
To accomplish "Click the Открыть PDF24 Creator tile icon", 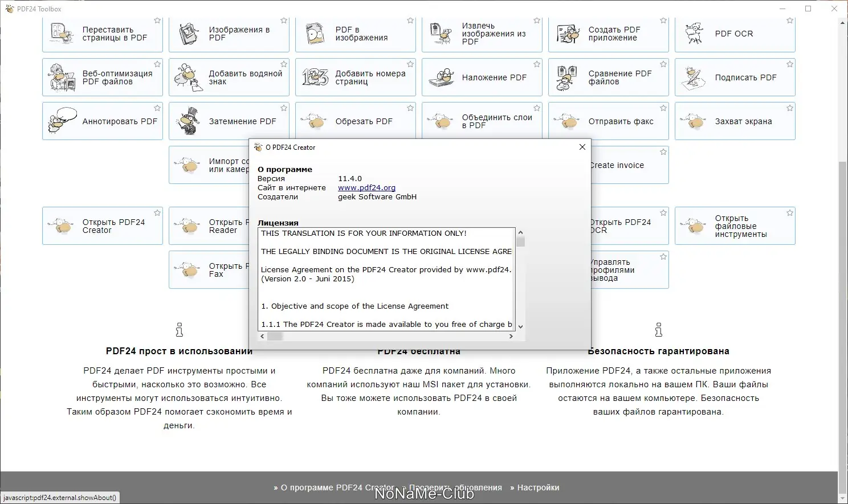I will (x=61, y=226).
